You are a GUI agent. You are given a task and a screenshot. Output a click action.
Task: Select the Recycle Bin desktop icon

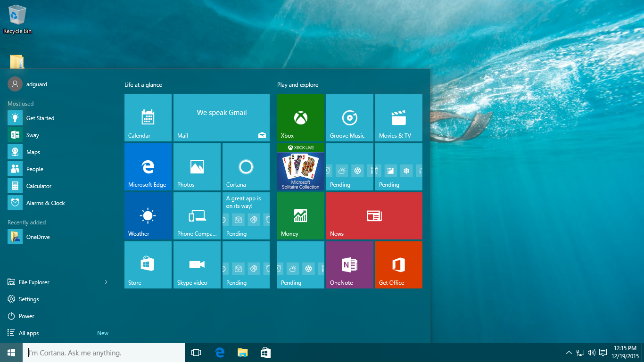pyautogui.click(x=17, y=19)
